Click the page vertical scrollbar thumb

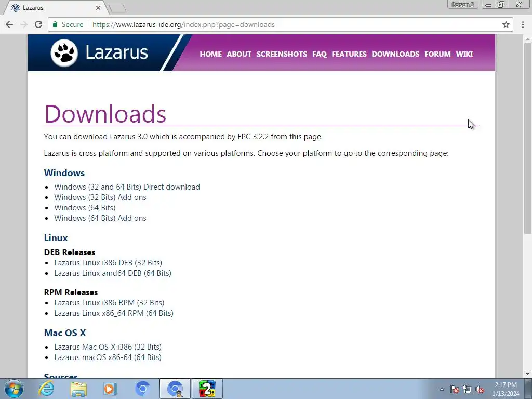tap(527, 138)
